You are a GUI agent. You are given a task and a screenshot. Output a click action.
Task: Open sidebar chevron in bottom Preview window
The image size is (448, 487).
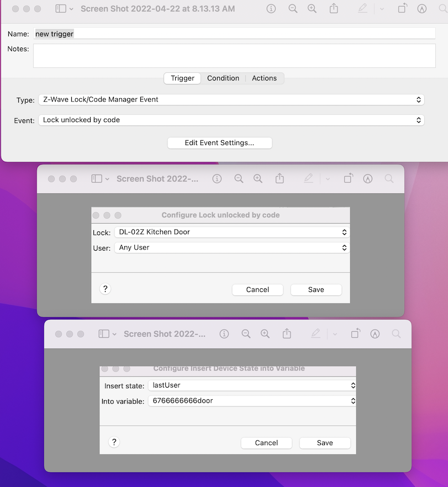point(115,334)
